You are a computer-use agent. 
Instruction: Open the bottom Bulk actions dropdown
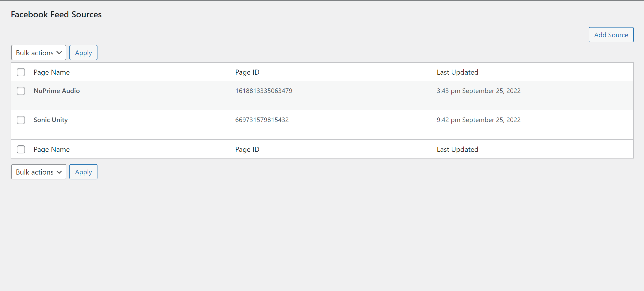(x=39, y=172)
